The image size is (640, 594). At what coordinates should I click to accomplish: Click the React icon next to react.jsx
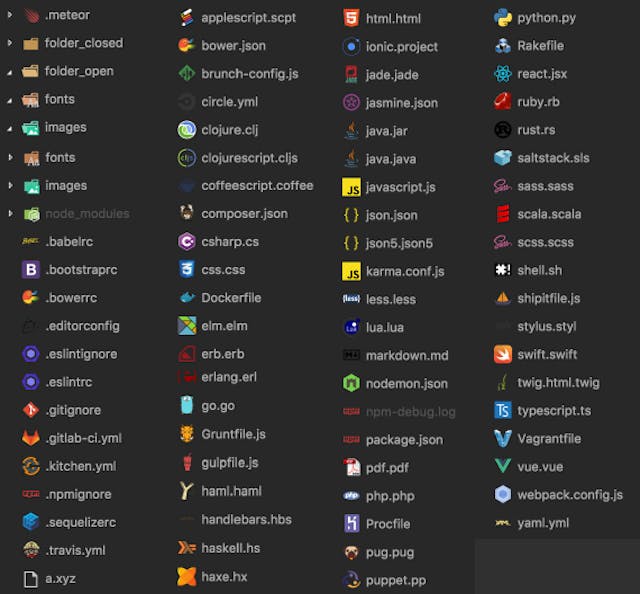click(502, 74)
